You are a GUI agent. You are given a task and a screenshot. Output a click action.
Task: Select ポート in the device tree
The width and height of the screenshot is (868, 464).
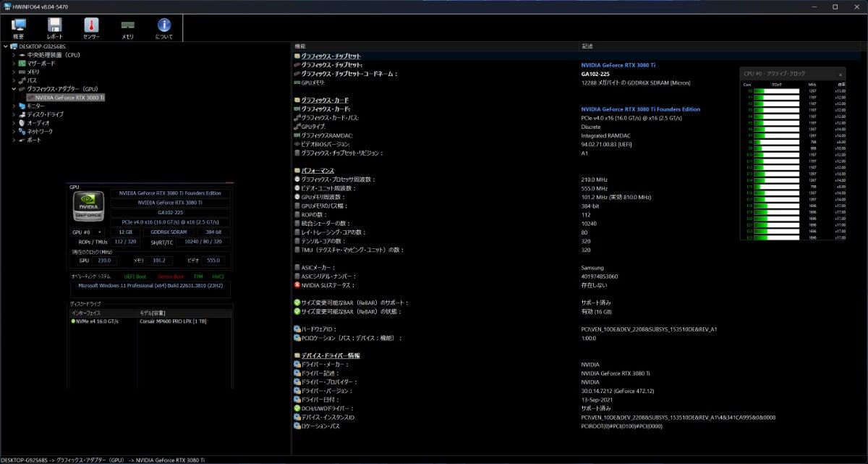point(34,140)
